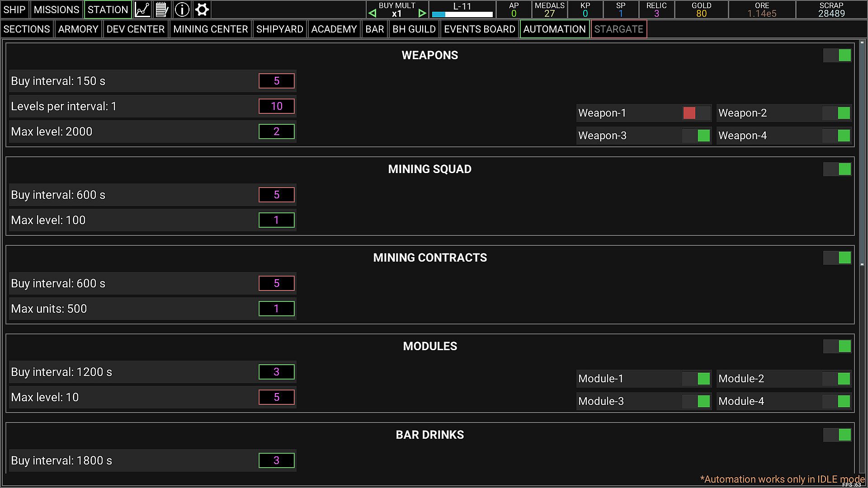Viewport: 868px width, 488px height.
Task: Click the info circle icon
Action: click(182, 9)
